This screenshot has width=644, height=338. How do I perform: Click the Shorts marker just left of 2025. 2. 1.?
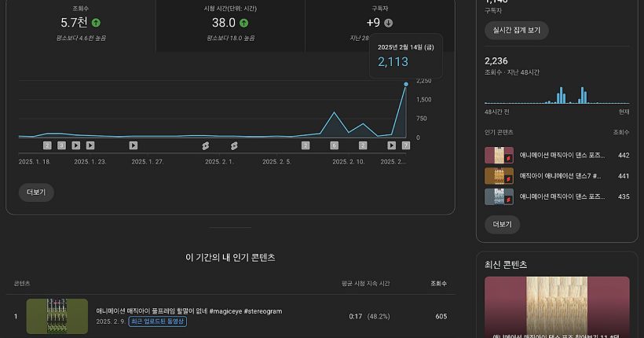point(205,145)
